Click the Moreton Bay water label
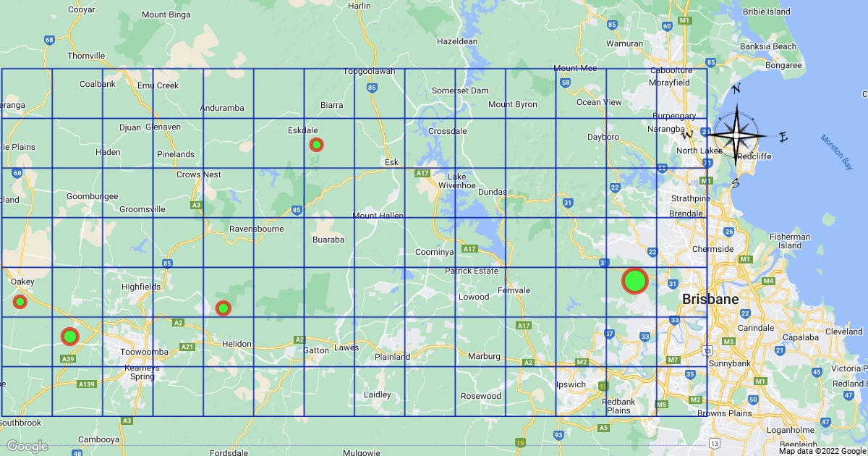The width and height of the screenshot is (868, 456). tap(837, 153)
